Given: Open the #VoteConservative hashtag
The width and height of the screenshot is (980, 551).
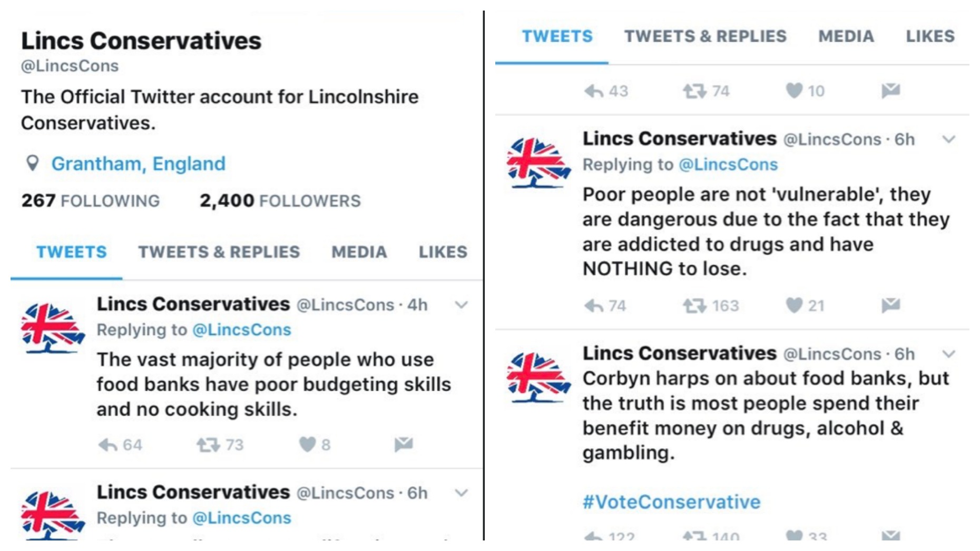Looking at the screenshot, I should [x=671, y=502].
